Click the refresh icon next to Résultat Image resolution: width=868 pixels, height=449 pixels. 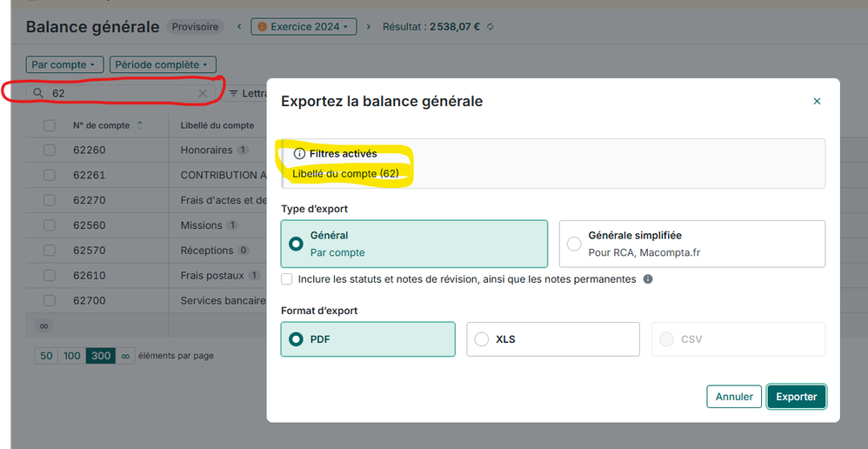tap(491, 27)
